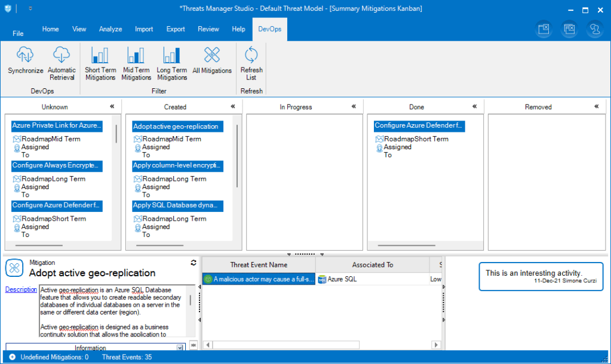The height and width of the screenshot is (364, 611).
Task: Collapse the Created kanban column
Action: pos(233,106)
